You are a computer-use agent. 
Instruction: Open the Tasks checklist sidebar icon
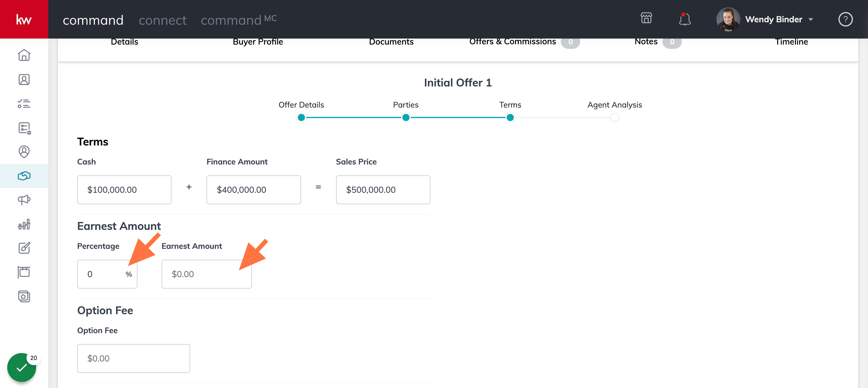point(24,104)
